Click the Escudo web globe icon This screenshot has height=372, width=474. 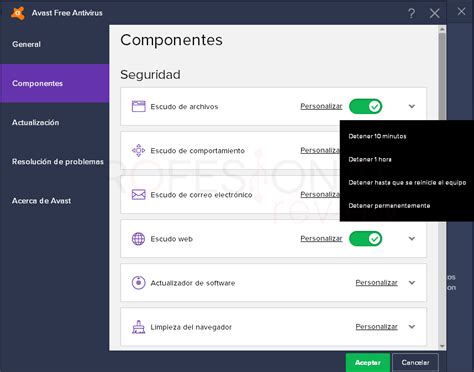pos(138,239)
